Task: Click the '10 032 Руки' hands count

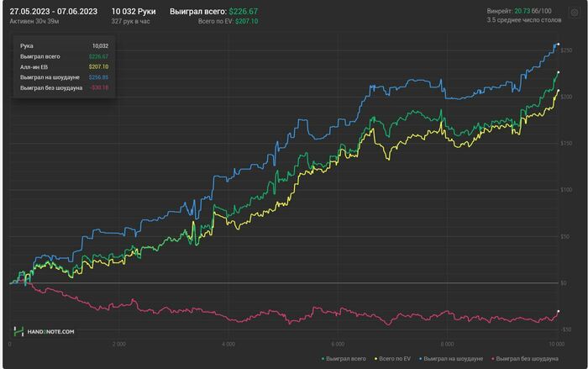Action: (134, 12)
